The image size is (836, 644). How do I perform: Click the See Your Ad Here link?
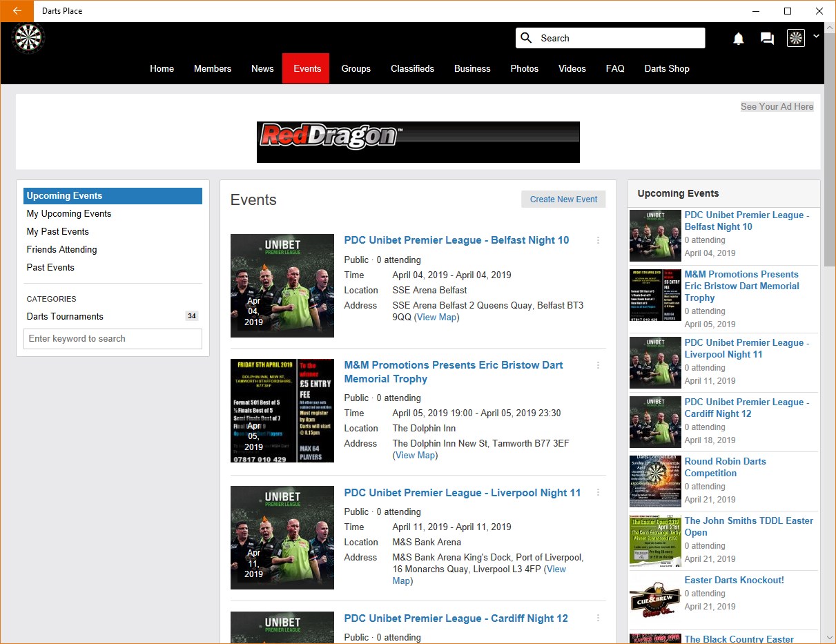coord(777,106)
